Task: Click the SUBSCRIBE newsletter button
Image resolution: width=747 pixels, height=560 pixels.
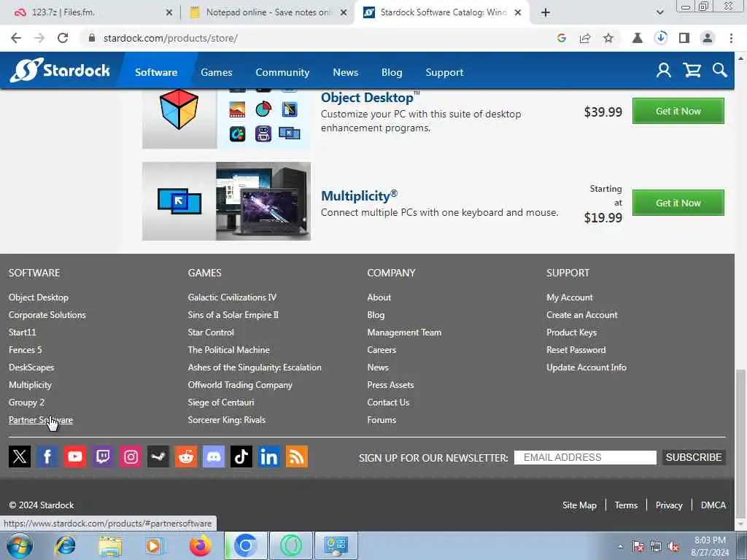Action: 694,457
